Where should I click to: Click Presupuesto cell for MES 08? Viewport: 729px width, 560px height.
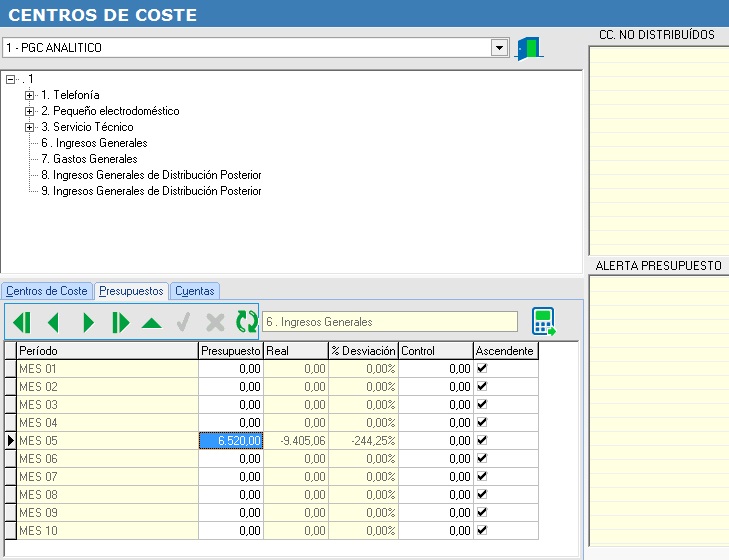click(231, 494)
